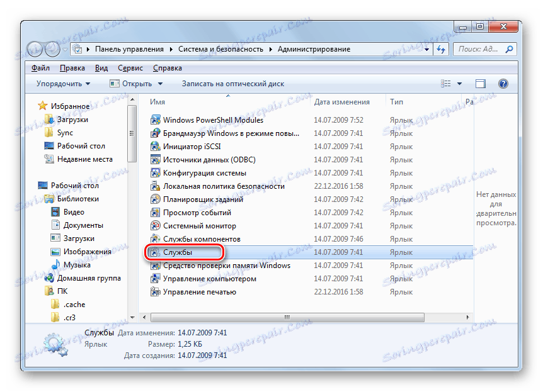Click the Службы gear shortcut icon in list
Image resolution: width=543 pixels, height=392 pixels.
pos(155,252)
